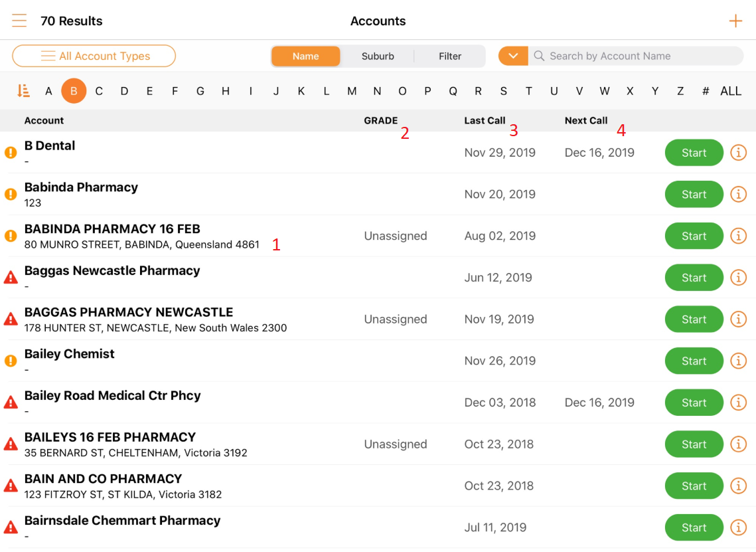Click orange warning icon next to Babinda Pharmacy 123

(x=11, y=194)
